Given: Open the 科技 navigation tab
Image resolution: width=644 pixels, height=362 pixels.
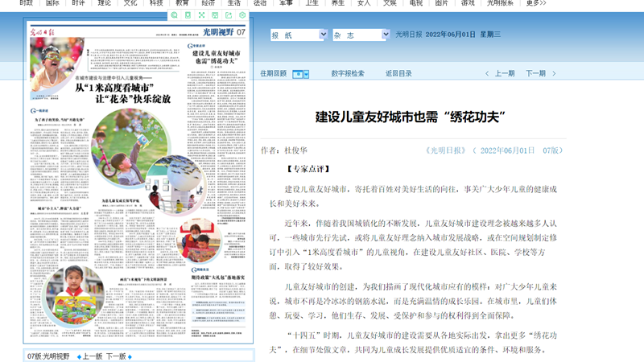Looking at the screenshot, I should [x=156, y=3].
